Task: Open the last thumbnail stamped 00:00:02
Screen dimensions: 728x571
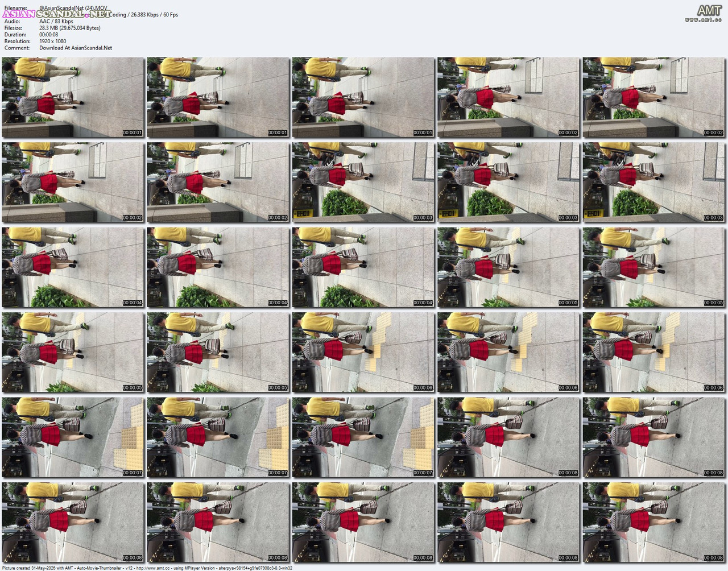Action: (218, 182)
